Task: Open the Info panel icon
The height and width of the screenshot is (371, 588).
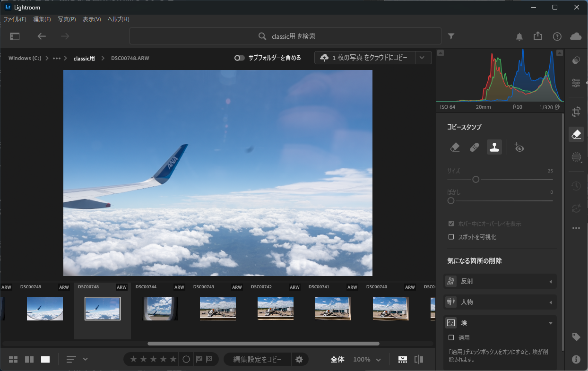Action: click(x=576, y=359)
